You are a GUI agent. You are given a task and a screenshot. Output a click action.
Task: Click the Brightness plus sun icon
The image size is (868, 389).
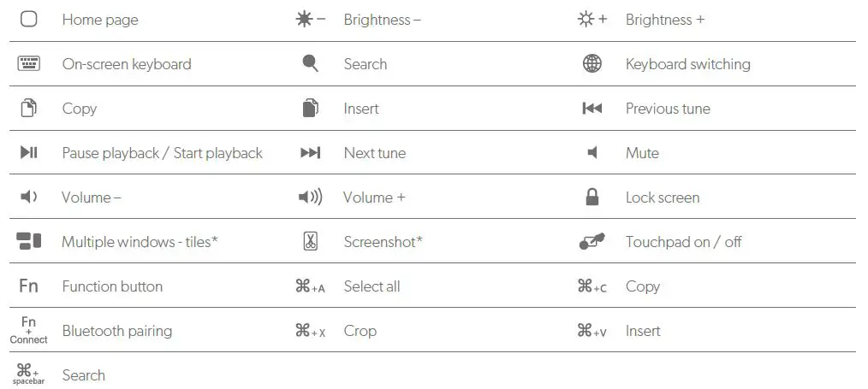[586, 19]
